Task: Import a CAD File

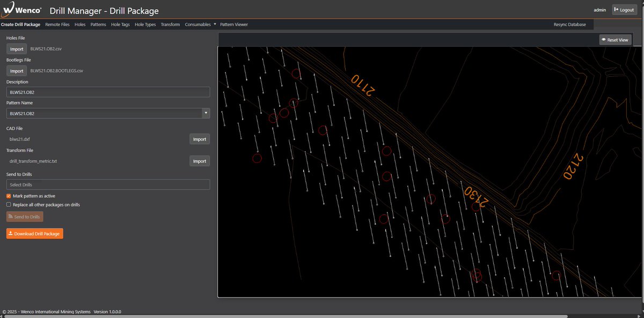Action: [x=200, y=139]
